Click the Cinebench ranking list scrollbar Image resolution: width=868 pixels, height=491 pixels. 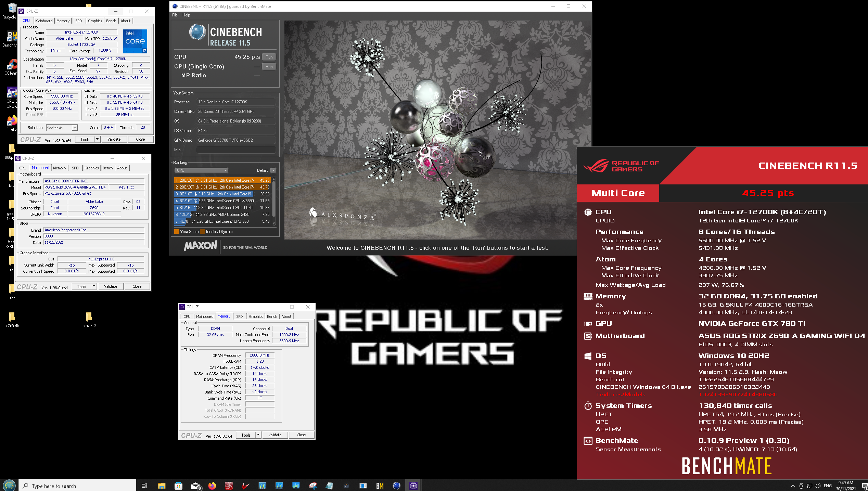coord(274,201)
